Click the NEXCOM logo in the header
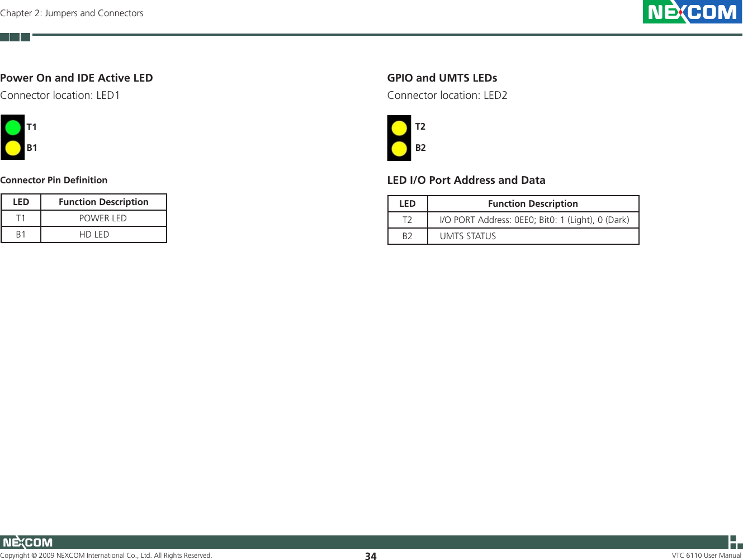Screen dimensions: 743x560 [x=692, y=12]
